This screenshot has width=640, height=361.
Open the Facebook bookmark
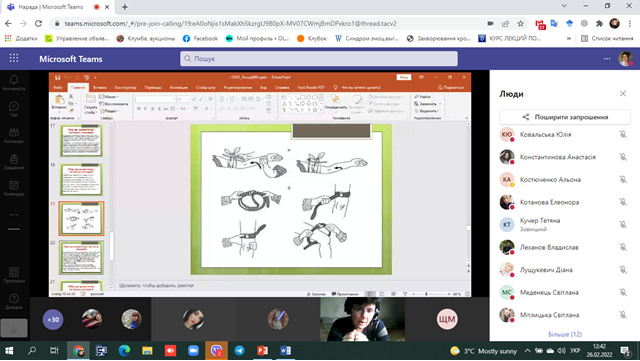(200, 38)
